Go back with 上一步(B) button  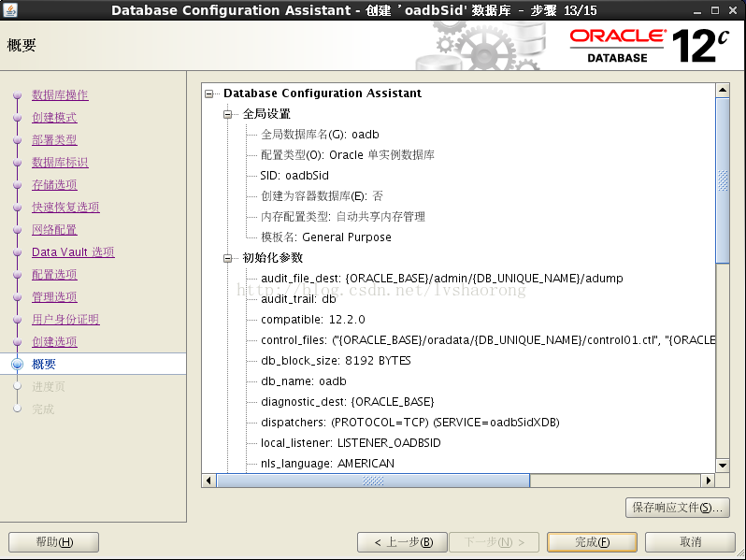coord(403,542)
